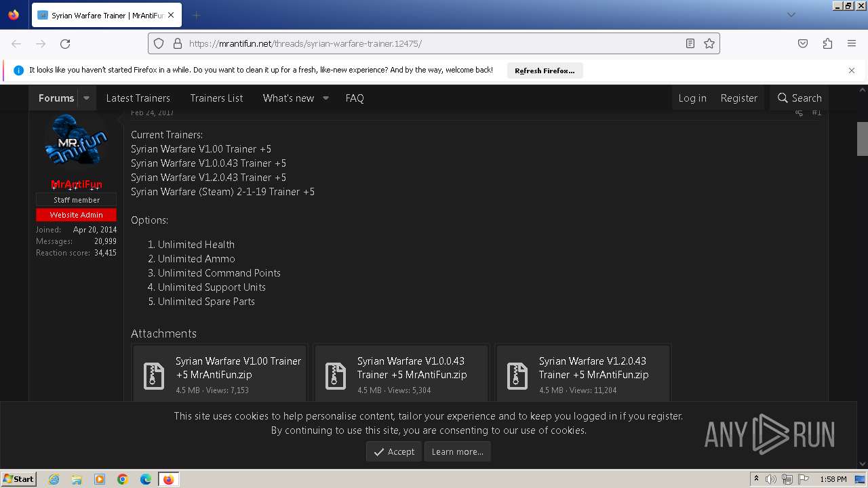Click 'Syrian Warfare (Steam) 2-1-19 Trainer +5' text
Screen dimensions: 868x488
tap(222, 192)
